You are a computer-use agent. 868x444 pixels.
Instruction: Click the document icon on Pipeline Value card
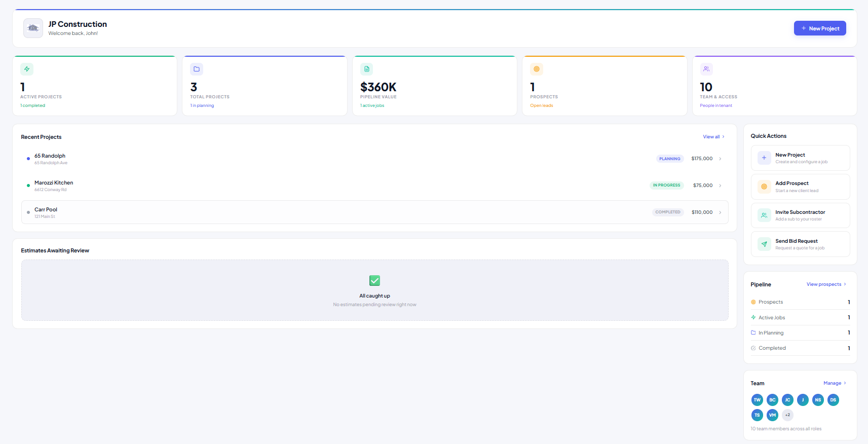367,69
